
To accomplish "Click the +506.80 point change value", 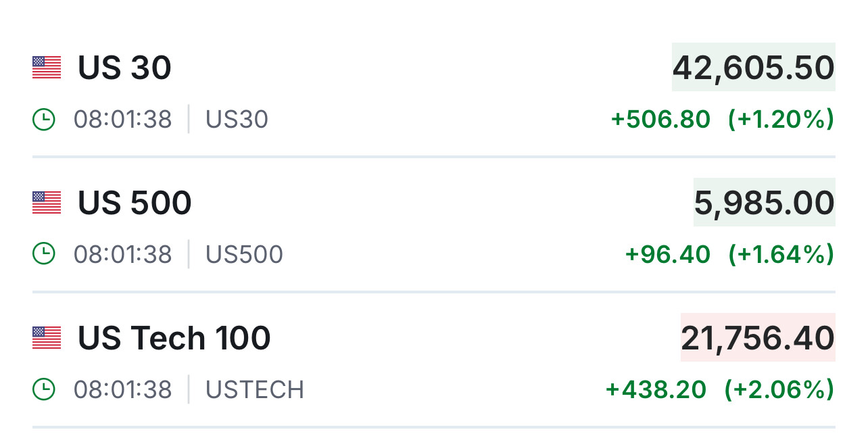I will click(x=660, y=120).
